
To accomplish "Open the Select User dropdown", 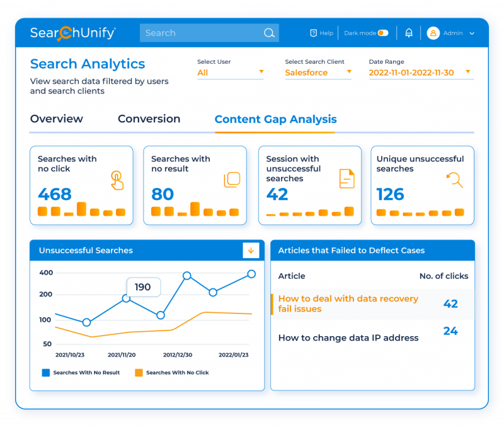I will 231,73.
